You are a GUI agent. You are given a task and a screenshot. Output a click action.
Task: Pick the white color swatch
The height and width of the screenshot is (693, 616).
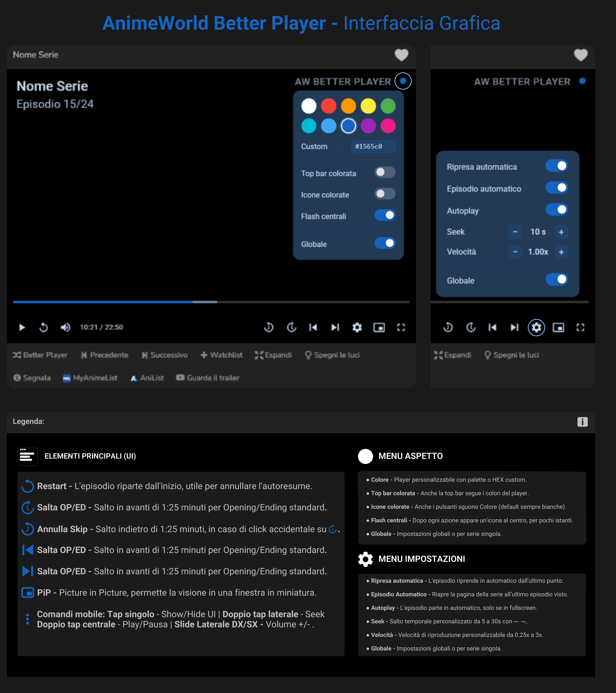tap(309, 106)
